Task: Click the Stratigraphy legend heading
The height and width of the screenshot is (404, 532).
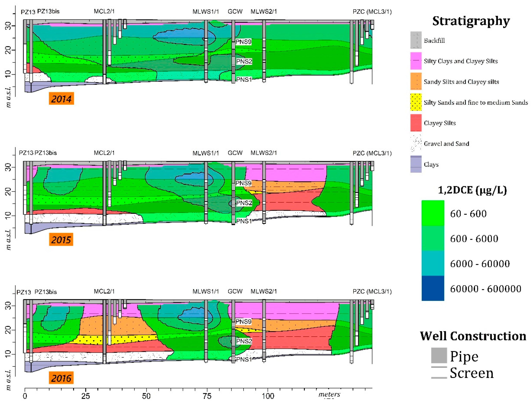Action: point(471,21)
